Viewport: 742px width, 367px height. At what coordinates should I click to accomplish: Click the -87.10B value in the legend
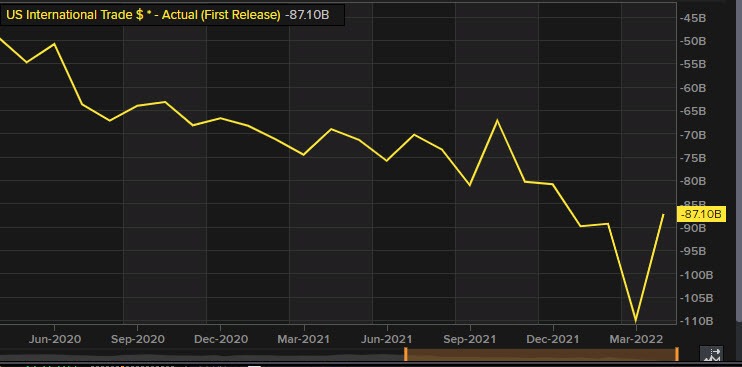click(307, 15)
